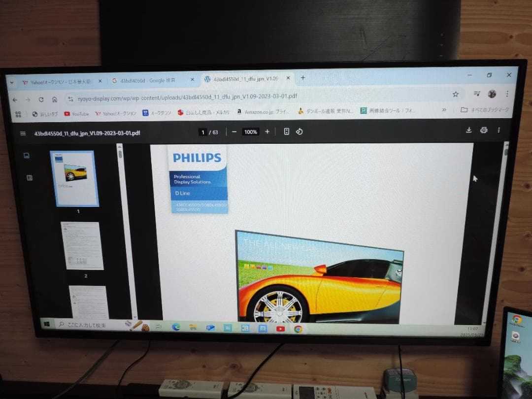Click the print icon in PDF toolbar

click(x=483, y=131)
